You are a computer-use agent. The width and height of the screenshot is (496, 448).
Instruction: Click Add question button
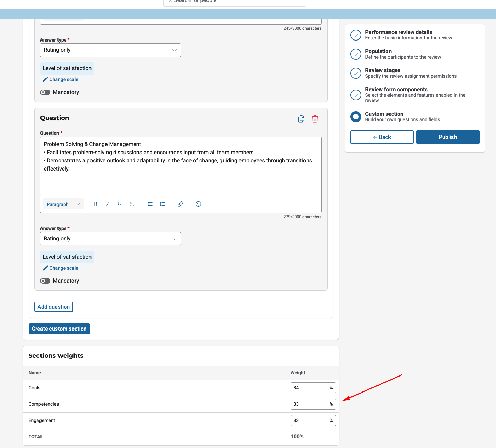click(x=54, y=307)
